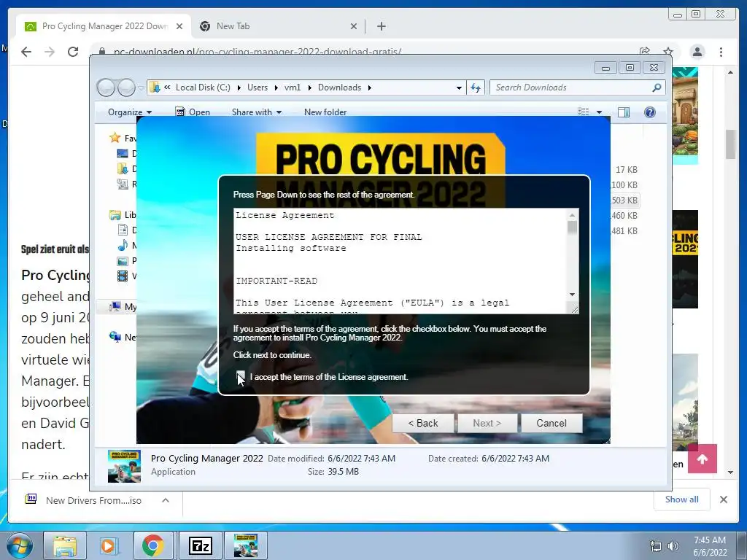Select Local Disk (C:) in the breadcrumb
The height and width of the screenshot is (560, 747).
(203, 87)
